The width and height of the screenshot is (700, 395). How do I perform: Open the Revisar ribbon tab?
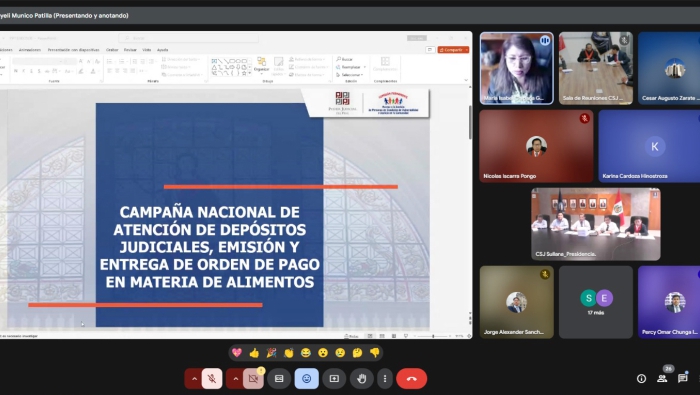click(x=130, y=50)
